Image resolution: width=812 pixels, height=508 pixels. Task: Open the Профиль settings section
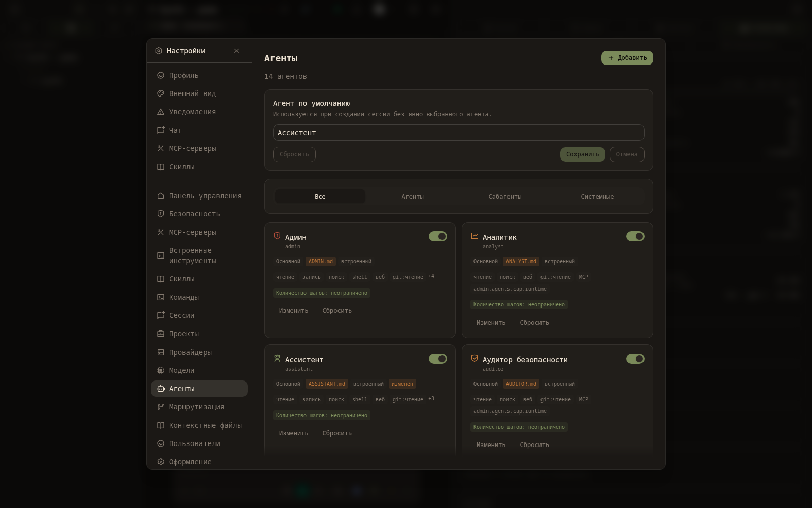click(199, 75)
